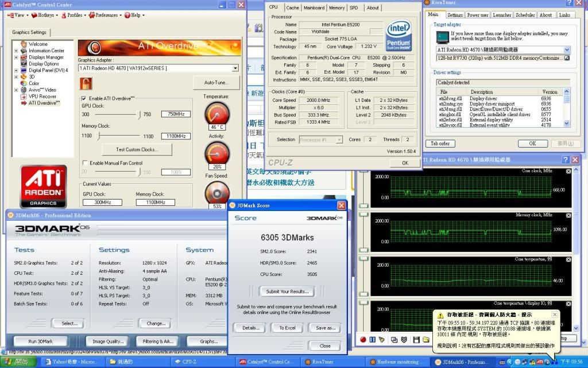Click the Tab order button in RivaTuner
Image resolution: width=588 pixels, height=368 pixels.
pyautogui.click(x=440, y=143)
